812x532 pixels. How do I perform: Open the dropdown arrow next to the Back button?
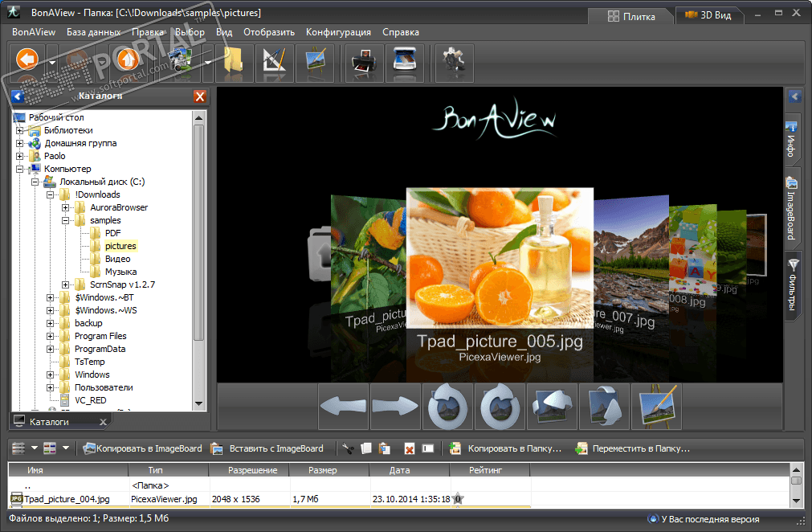click(x=52, y=63)
